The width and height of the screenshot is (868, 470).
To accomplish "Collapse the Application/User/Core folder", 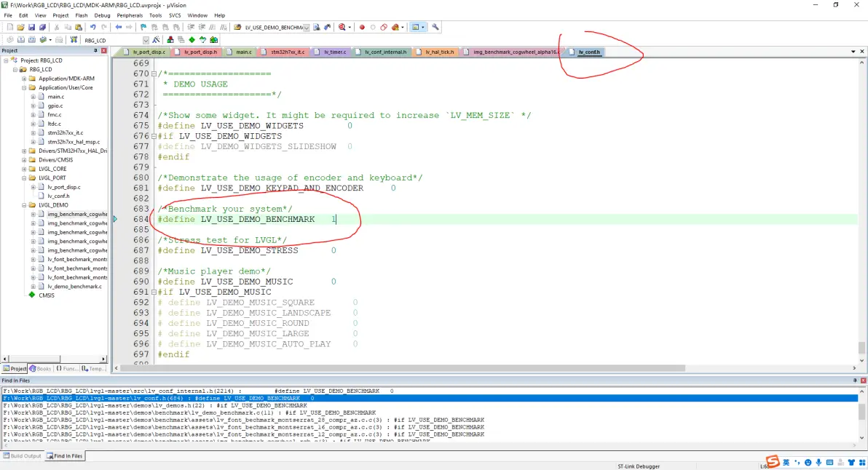I will 24,87.
